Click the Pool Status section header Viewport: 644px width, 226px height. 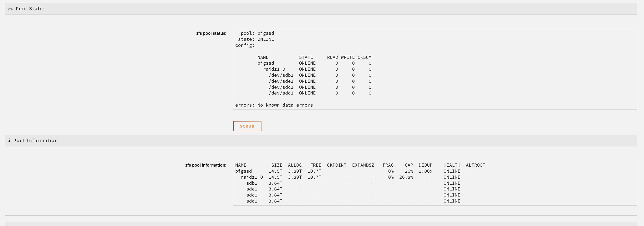click(x=31, y=9)
